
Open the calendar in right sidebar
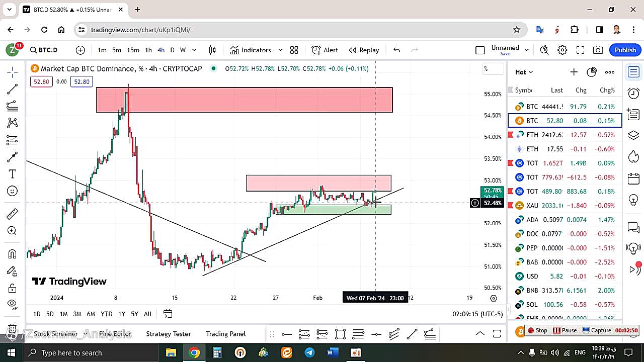click(x=633, y=178)
